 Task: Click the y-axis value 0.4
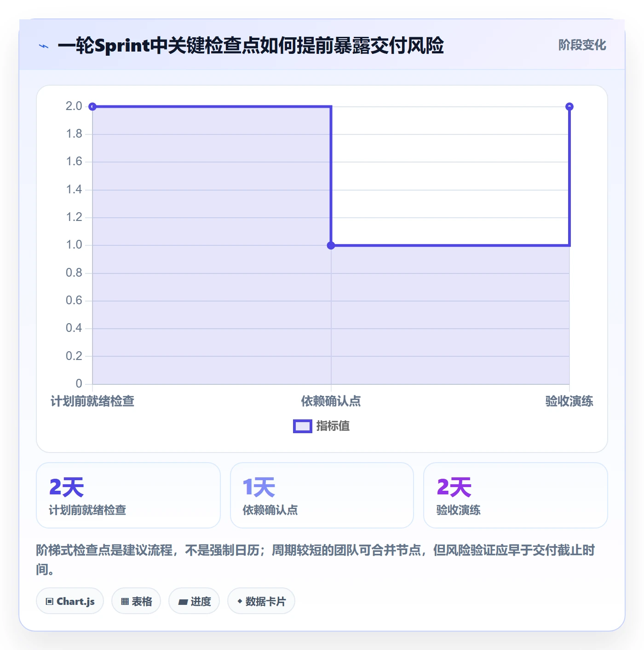74,328
